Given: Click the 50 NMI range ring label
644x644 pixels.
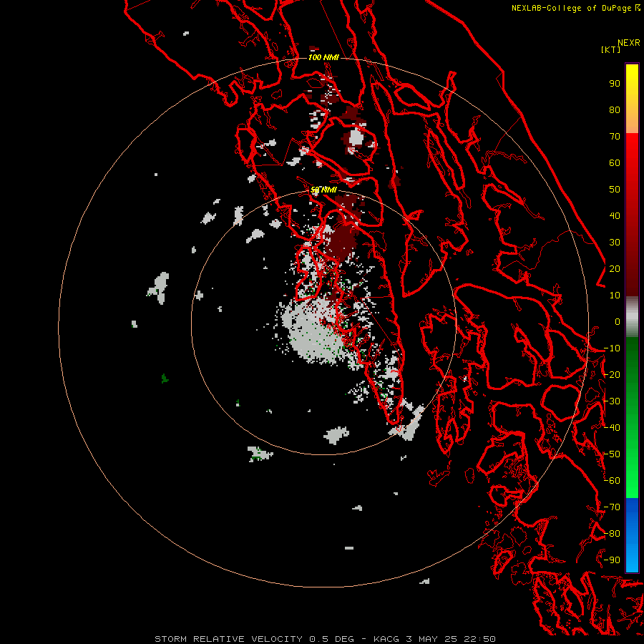Looking at the screenshot, I should tap(323, 190).
